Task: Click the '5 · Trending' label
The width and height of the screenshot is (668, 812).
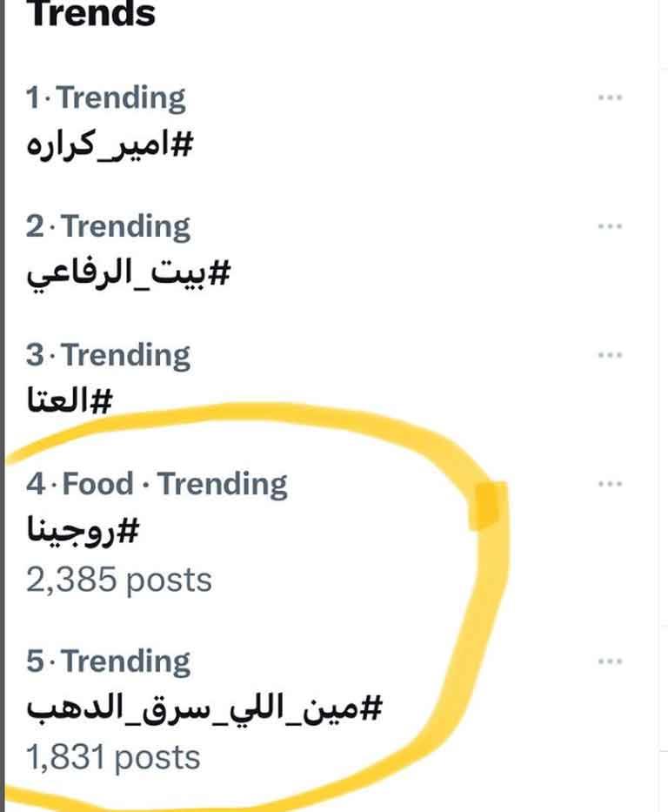Action: click(108, 662)
